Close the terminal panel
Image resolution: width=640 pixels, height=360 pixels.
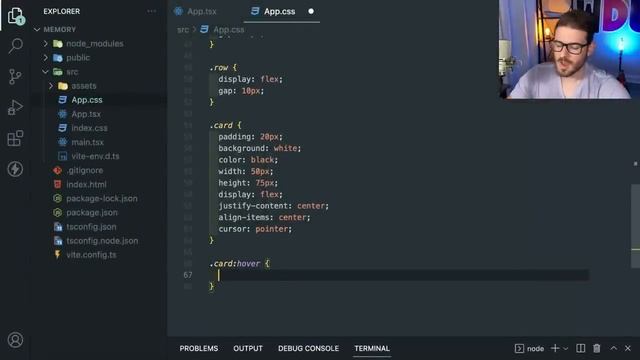(628, 348)
